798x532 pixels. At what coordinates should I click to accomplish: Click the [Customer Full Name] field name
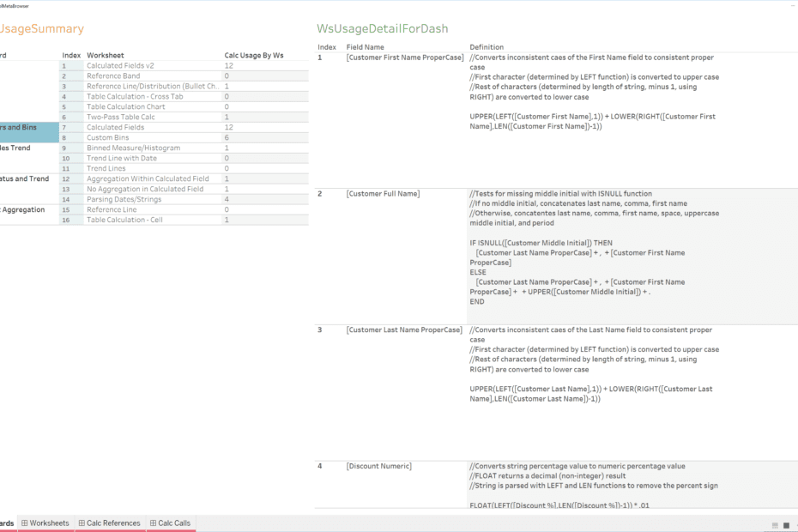pos(384,193)
